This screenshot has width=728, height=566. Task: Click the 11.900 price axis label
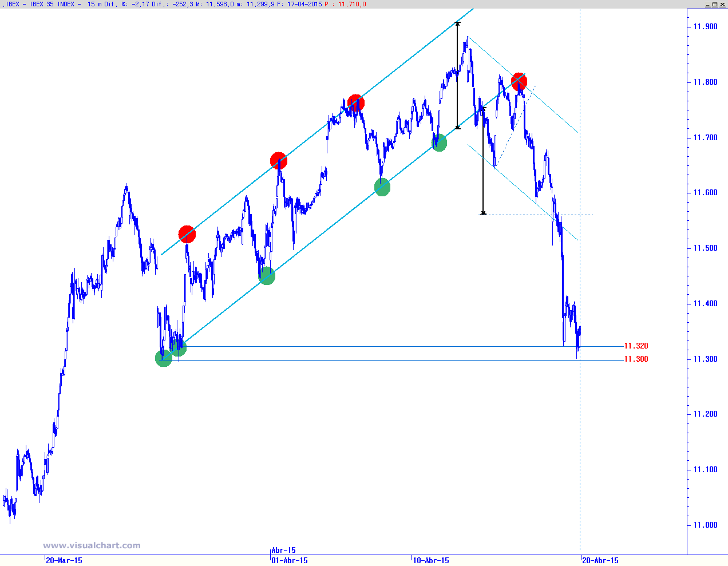tap(705, 26)
